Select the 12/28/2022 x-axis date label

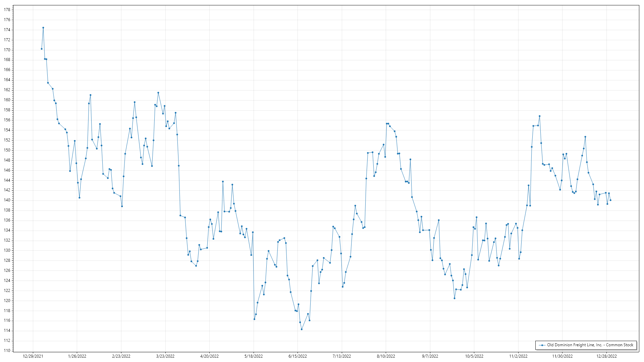pyautogui.click(x=606, y=356)
